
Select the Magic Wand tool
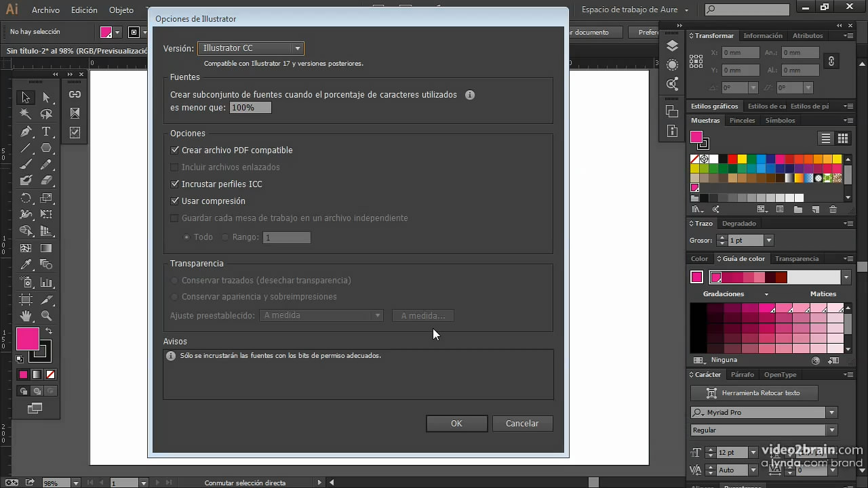click(26, 114)
